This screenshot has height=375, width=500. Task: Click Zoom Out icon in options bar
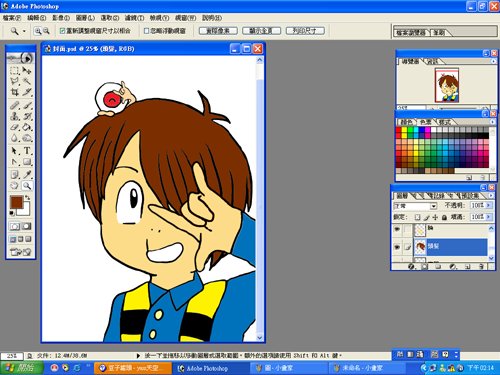(46, 31)
